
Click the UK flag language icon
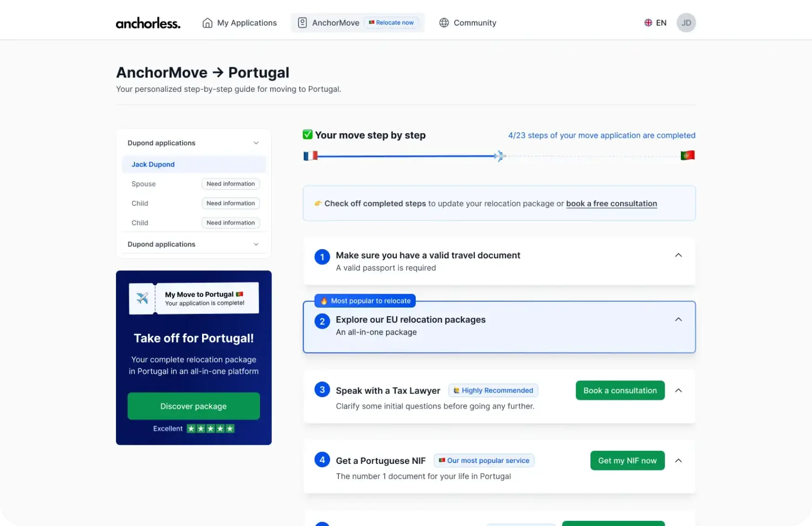648,23
